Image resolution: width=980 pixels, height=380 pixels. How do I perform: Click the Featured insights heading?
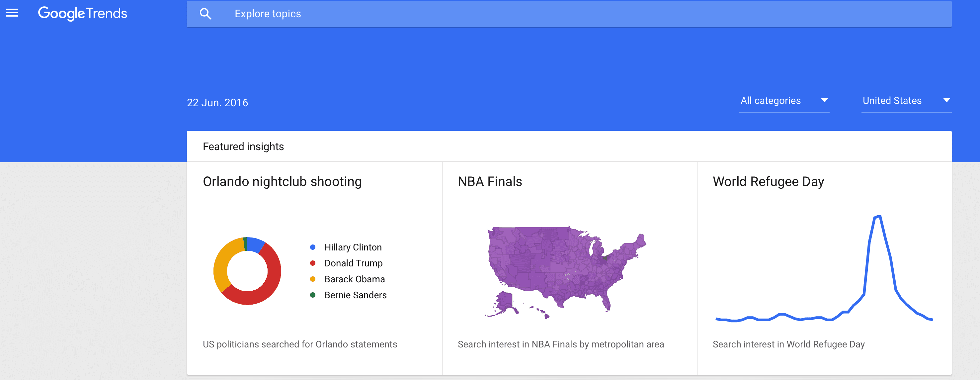click(x=243, y=146)
